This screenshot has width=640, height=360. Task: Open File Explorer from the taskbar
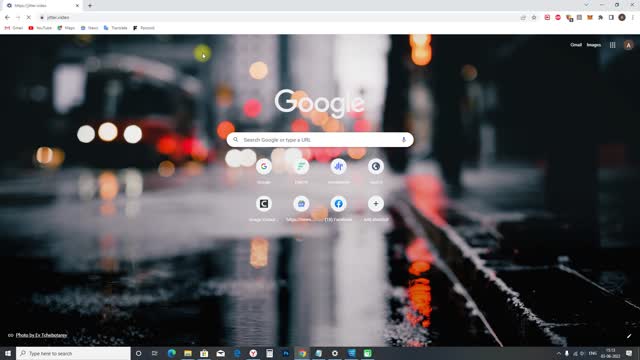(188, 353)
